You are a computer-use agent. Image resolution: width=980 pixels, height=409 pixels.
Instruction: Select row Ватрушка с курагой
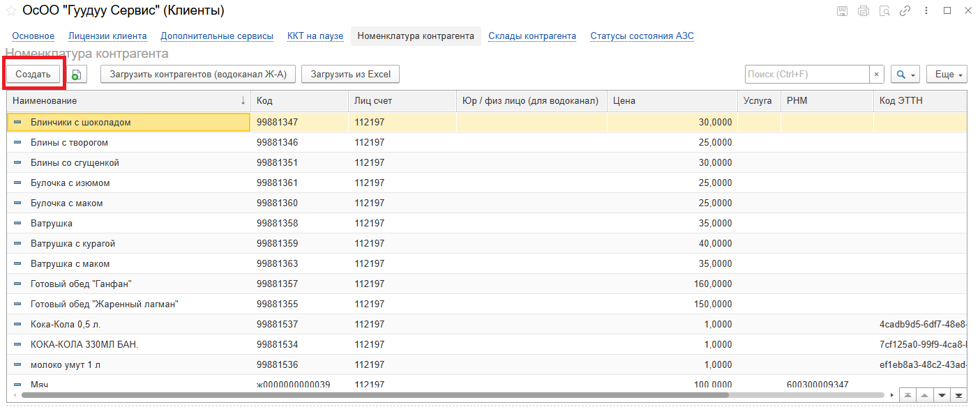tap(487, 243)
